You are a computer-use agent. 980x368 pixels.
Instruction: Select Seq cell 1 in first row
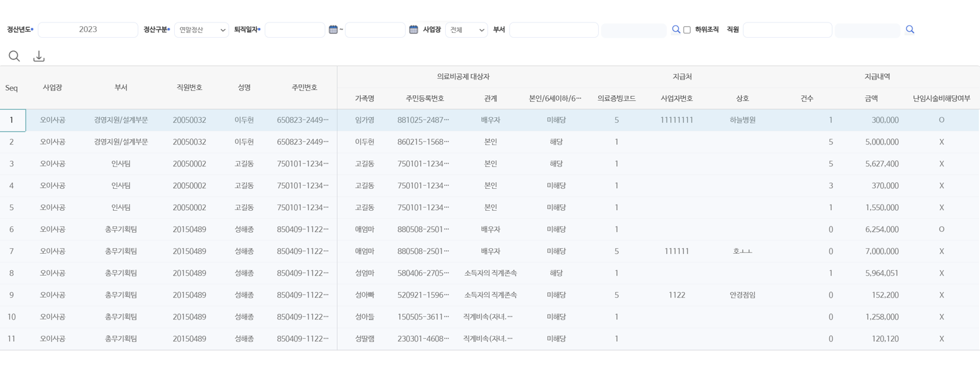12,120
